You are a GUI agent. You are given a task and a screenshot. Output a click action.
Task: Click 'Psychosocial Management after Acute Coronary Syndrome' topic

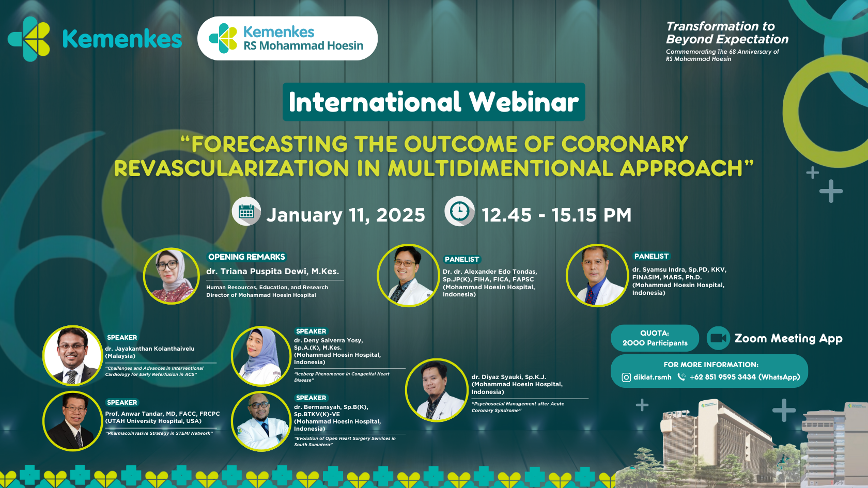pos(518,407)
